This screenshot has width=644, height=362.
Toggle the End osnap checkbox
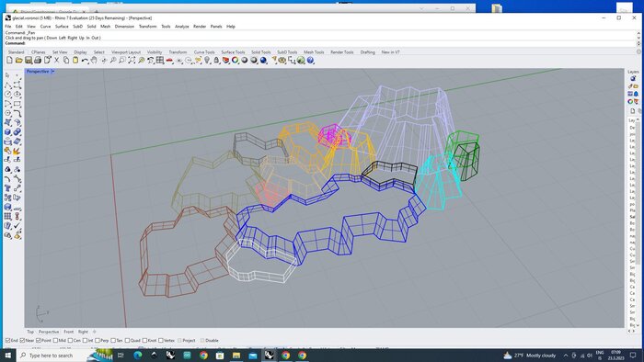(7, 340)
